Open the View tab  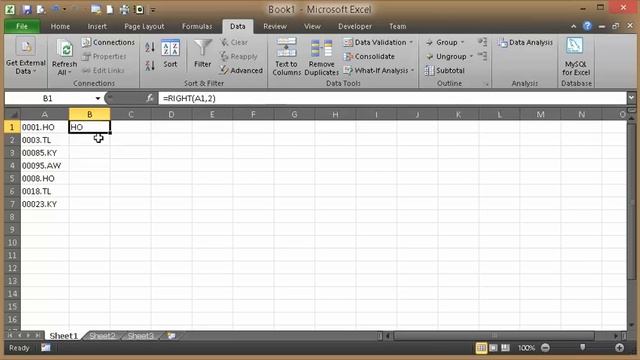[x=312, y=26]
